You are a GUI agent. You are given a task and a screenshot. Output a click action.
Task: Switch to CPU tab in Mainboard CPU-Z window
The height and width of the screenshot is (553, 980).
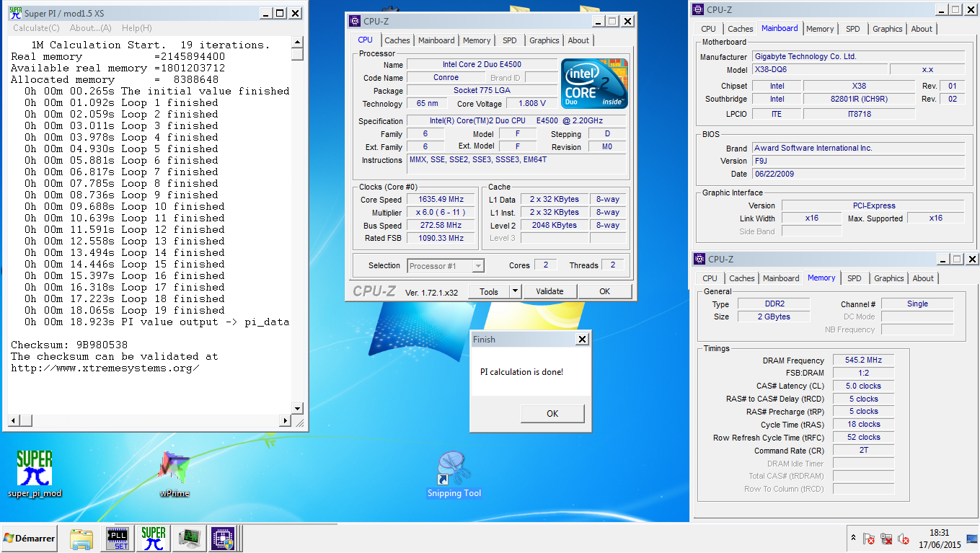(x=708, y=29)
